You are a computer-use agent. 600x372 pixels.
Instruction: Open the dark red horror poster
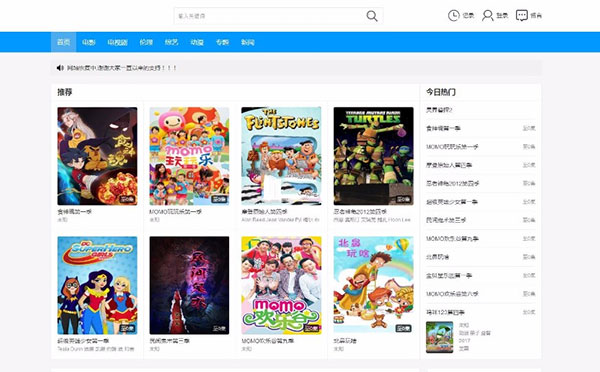pyautogui.click(x=189, y=286)
